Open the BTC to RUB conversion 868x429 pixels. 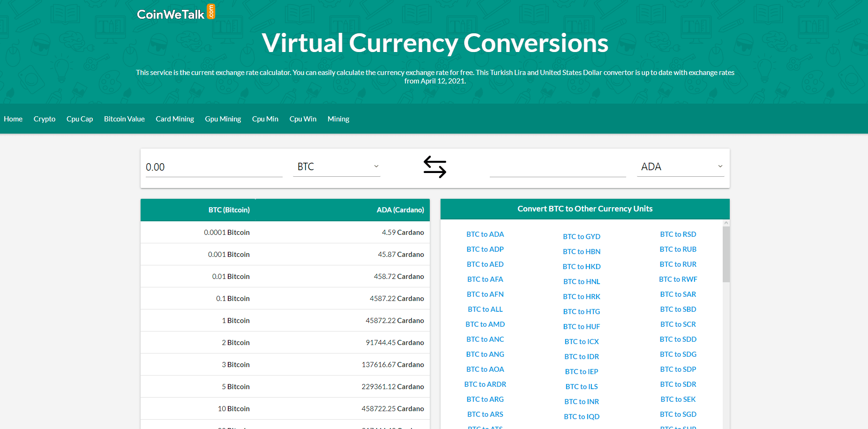point(678,249)
